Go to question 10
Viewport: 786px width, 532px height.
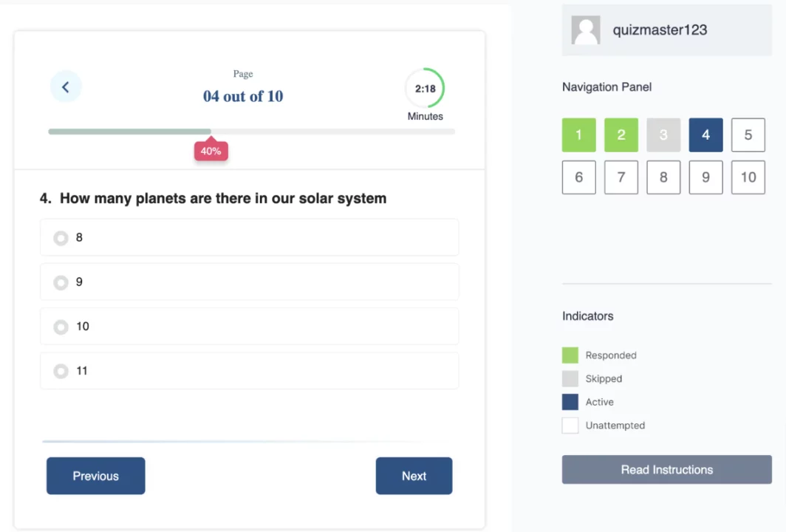748,177
